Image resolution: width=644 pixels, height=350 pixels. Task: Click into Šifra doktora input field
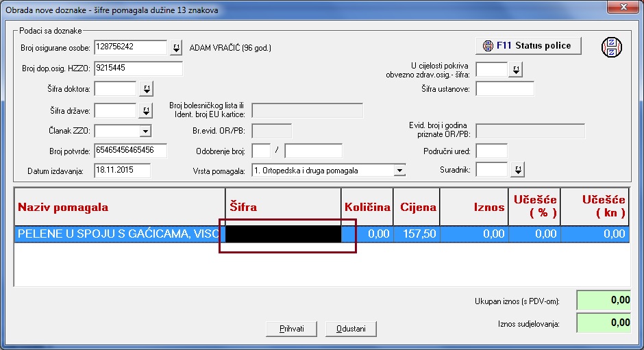tap(115, 89)
